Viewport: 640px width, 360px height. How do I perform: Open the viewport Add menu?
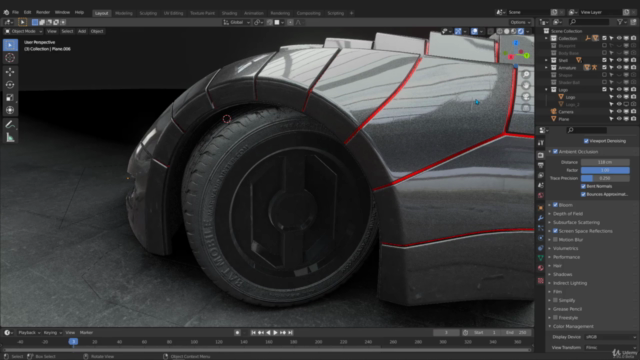coord(82,31)
